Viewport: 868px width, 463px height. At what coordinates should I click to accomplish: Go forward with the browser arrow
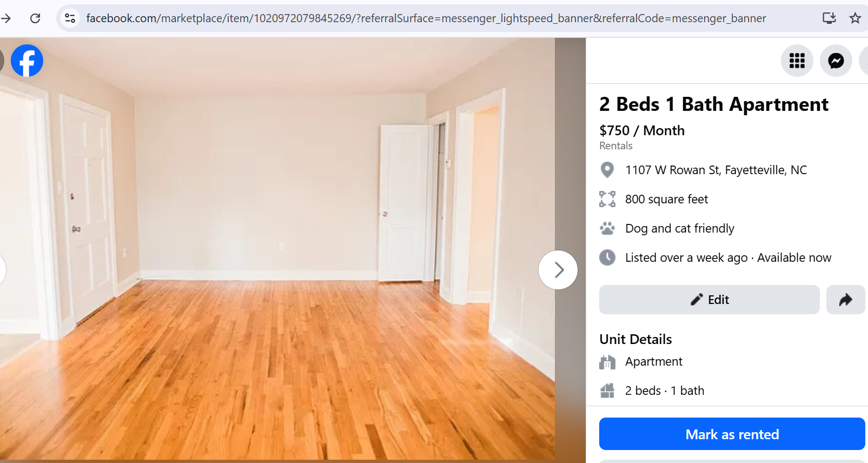(x=6, y=18)
